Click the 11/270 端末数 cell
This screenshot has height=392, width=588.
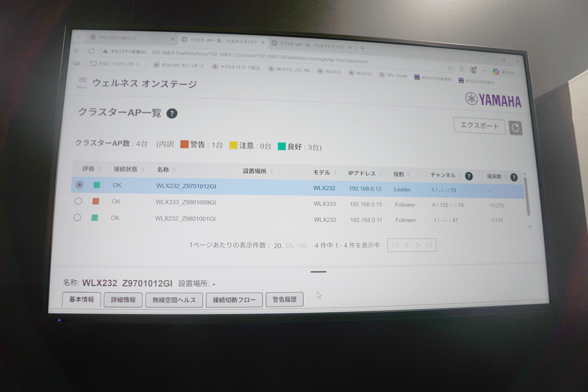[x=496, y=206]
